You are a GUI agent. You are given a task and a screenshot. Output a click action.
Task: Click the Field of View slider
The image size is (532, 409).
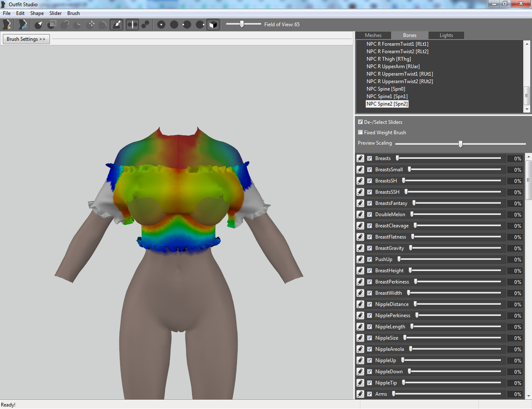click(x=244, y=24)
